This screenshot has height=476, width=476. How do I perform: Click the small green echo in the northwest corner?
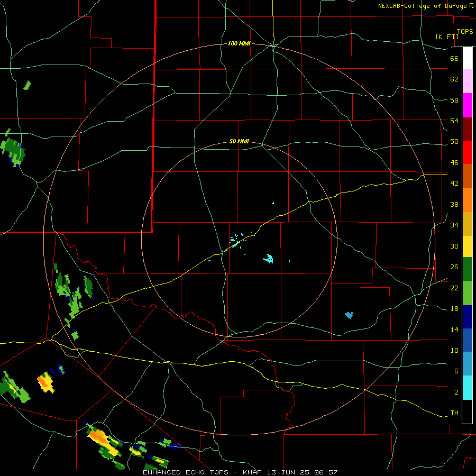28,85
